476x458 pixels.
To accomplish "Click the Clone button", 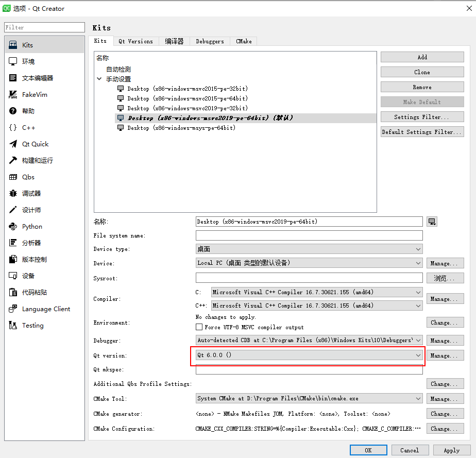I will [422, 72].
